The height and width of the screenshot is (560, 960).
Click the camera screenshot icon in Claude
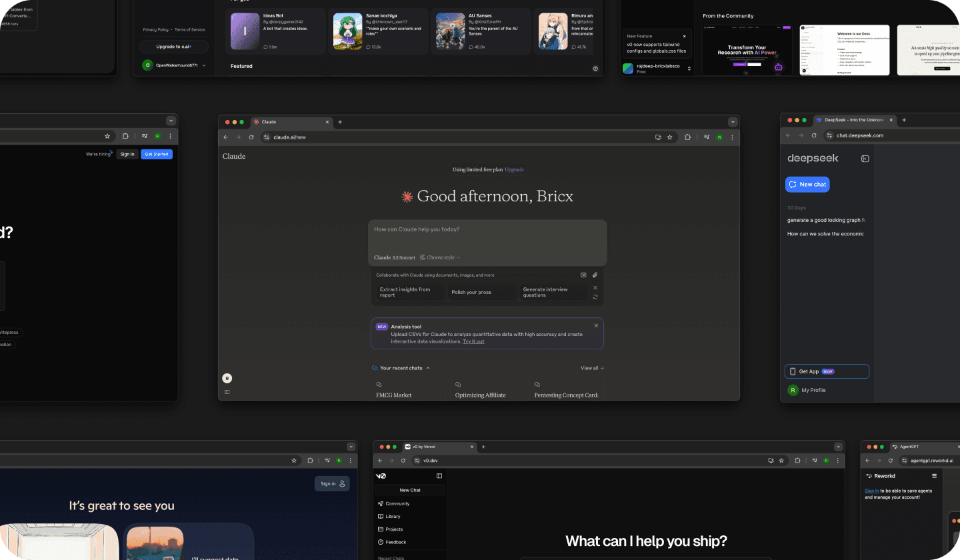click(583, 275)
